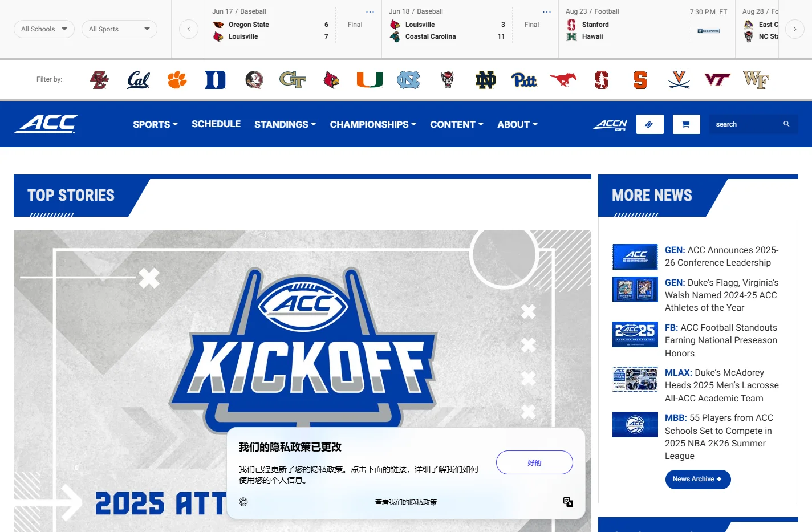Open shopping cart icon
Viewport: 812px width, 532px height.
pyautogui.click(x=686, y=124)
